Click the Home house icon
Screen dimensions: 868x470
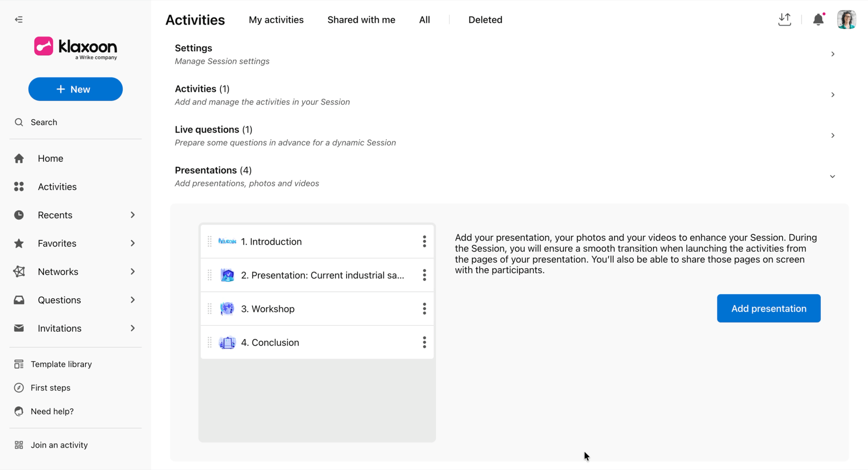pos(19,159)
